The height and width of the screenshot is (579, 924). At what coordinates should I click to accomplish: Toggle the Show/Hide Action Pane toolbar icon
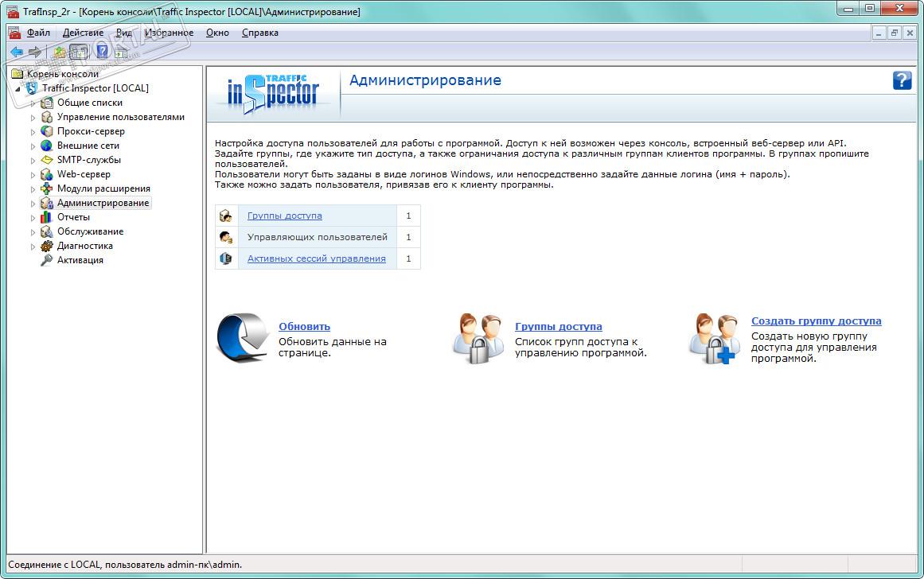point(121,52)
